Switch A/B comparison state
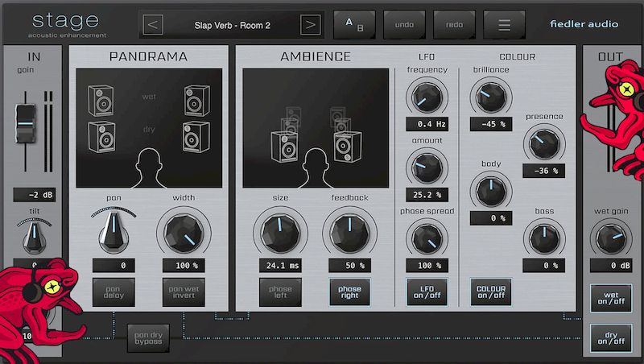This screenshot has height=364, width=644. (354, 25)
